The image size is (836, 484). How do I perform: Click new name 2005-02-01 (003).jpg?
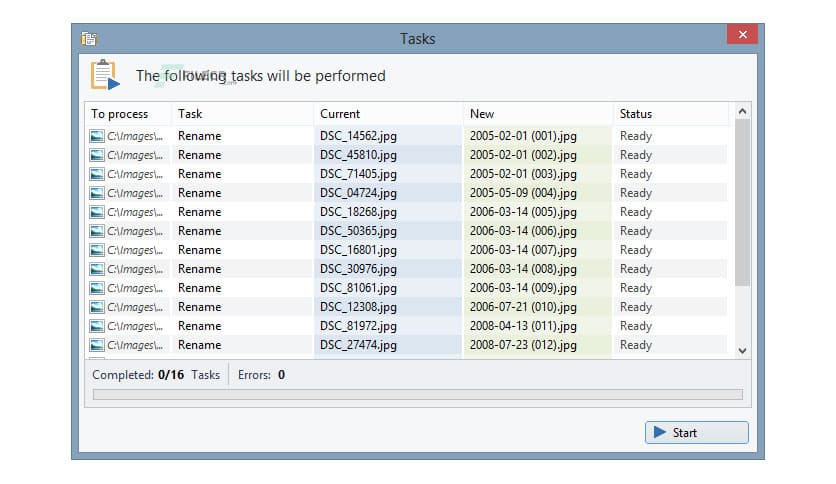coord(523,174)
